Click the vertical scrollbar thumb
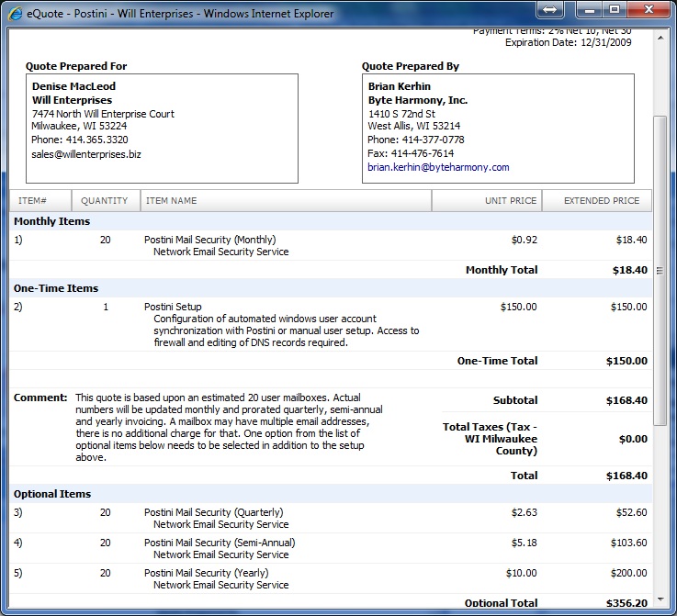Screen dimensions: 677x616 [x=660, y=271]
